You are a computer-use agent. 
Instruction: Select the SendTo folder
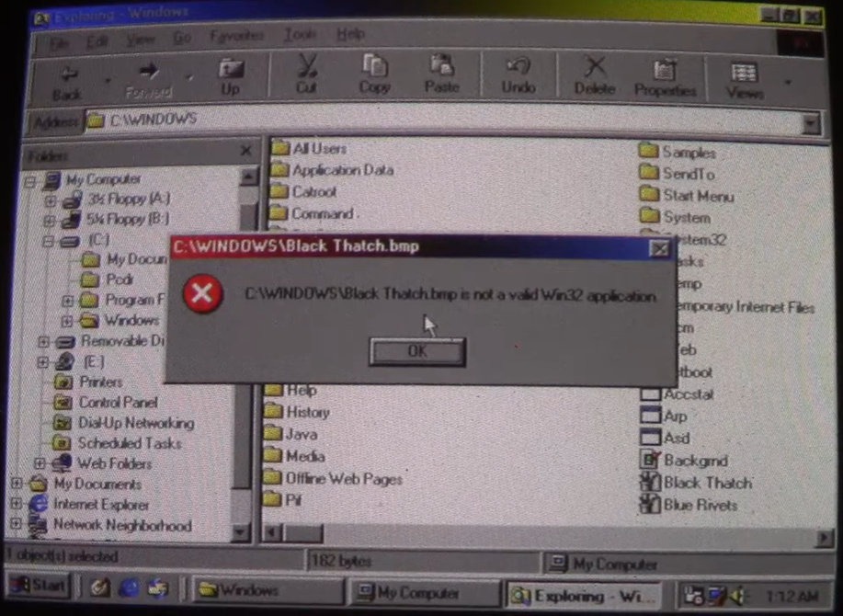click(x=689, y=174)
